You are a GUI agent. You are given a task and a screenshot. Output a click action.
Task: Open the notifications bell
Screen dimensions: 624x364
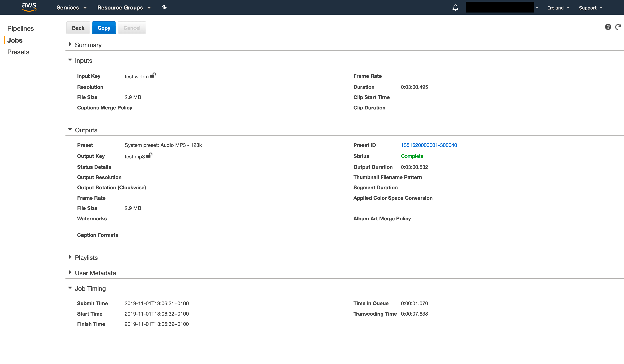pyautogui.click(x=455, y=8)
